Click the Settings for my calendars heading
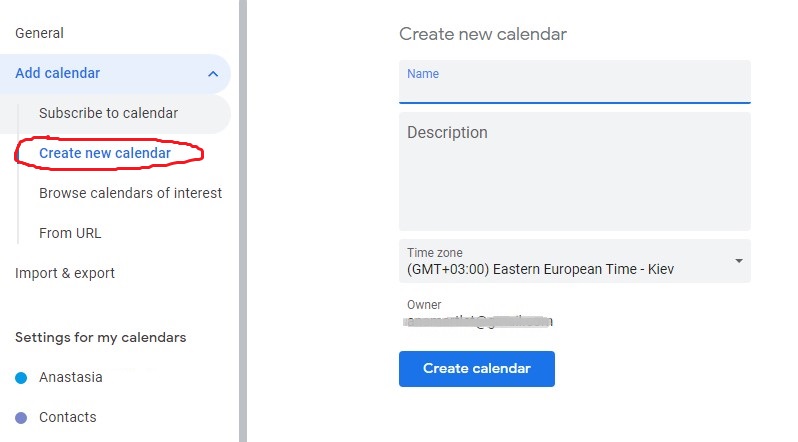This screenshot has width=798, height=442. point(100,337)
